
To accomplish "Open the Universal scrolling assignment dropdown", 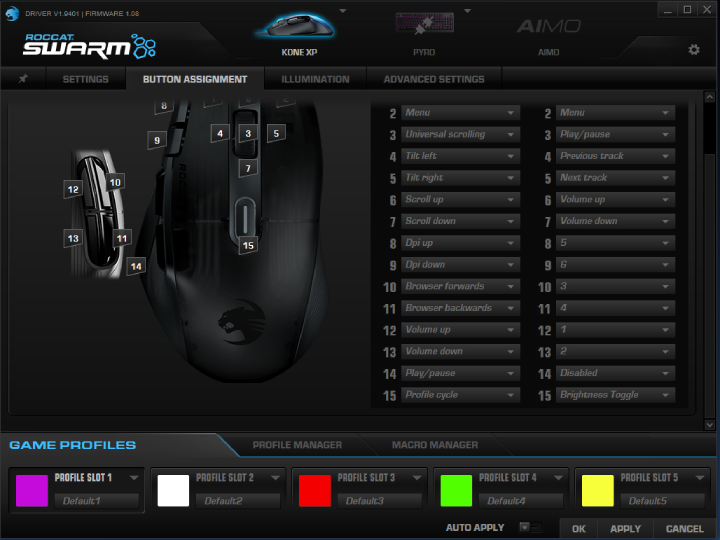I will (x=460, y=135).
